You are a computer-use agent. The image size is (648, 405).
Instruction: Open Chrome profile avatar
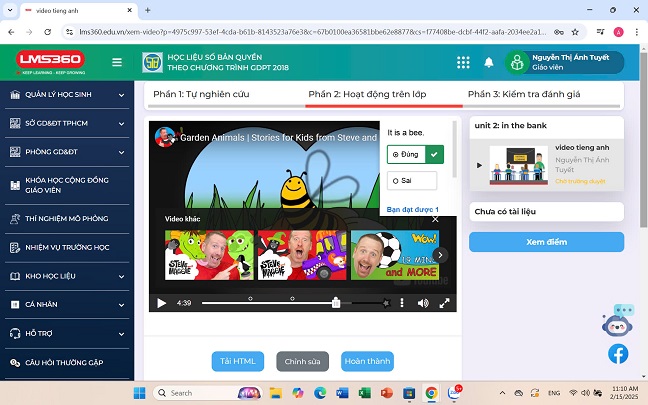[x=618, y=32]
